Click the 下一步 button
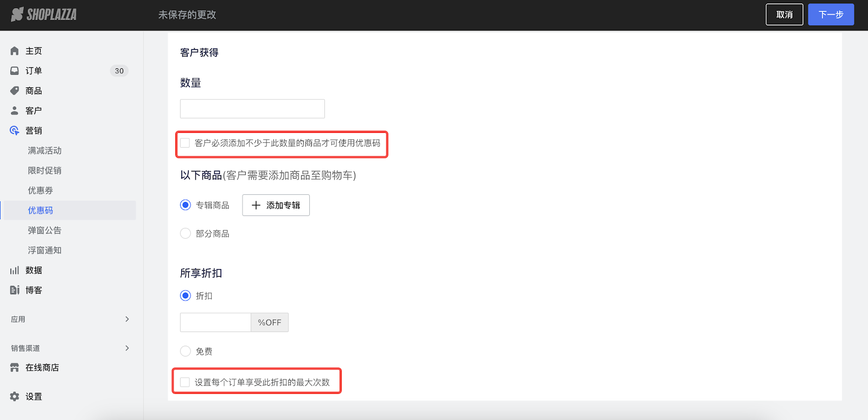 click(831, 15)
